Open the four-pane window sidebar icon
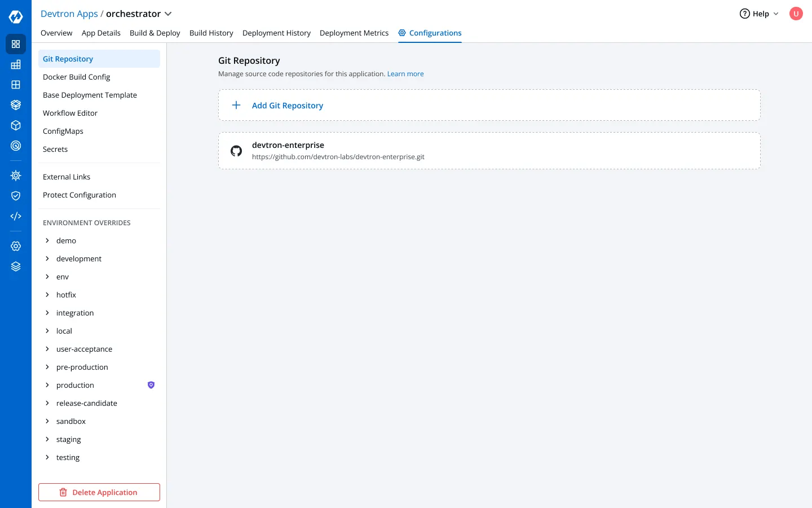 pyautogui.click(x=16, y=85)
